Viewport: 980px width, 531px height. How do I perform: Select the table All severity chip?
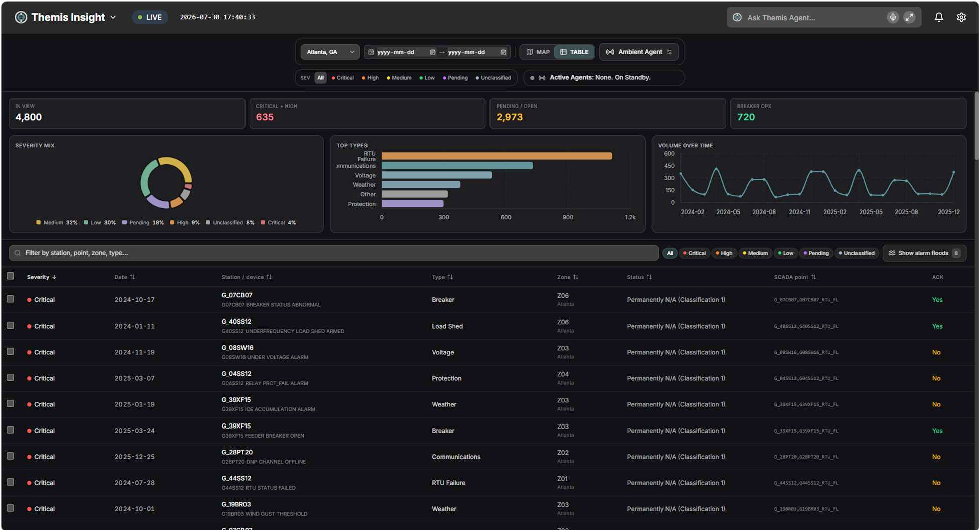(670, 253)
